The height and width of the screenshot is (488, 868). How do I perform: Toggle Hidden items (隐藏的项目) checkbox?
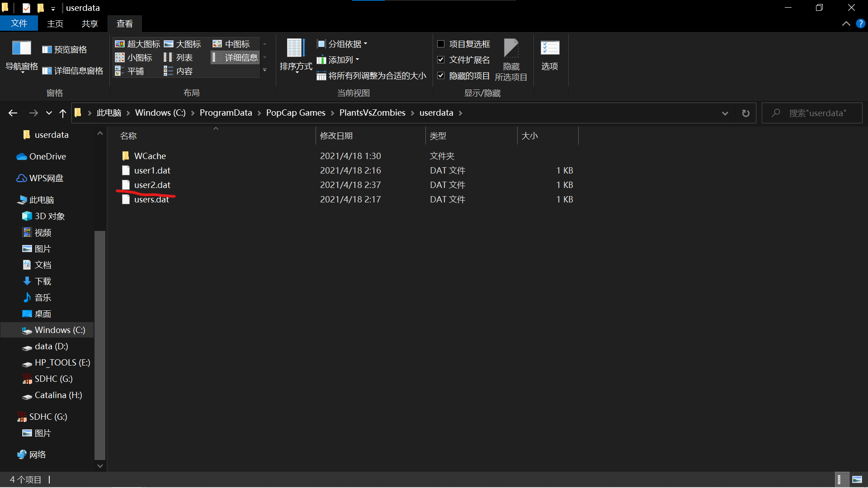(x=464, y=75)
